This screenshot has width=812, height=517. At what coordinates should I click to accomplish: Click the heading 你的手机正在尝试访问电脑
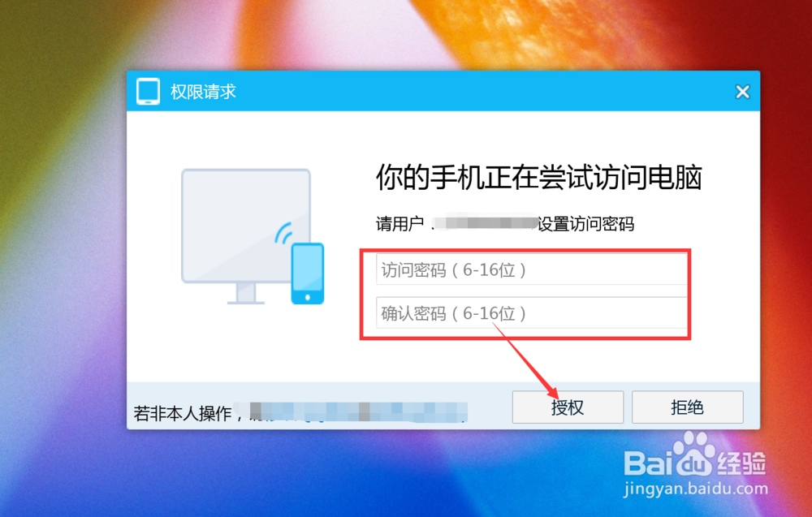(538, 178)
